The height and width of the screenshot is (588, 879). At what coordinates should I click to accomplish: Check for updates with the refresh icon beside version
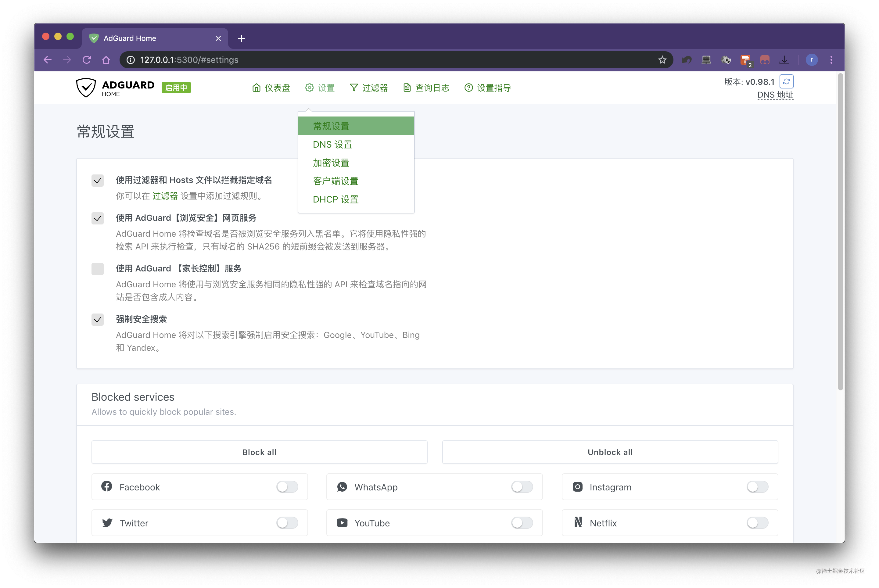pos(786,81)
